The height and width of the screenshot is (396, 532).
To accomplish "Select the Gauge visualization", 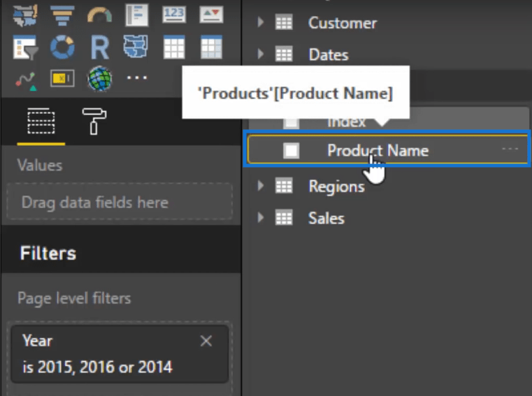I will 99,15.
